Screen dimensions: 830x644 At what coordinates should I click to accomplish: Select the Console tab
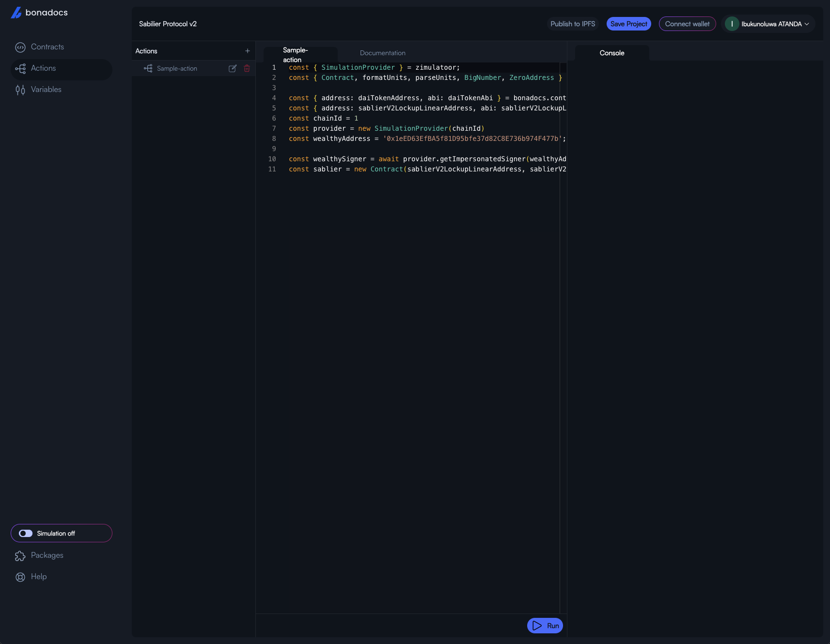coord(612,53)
